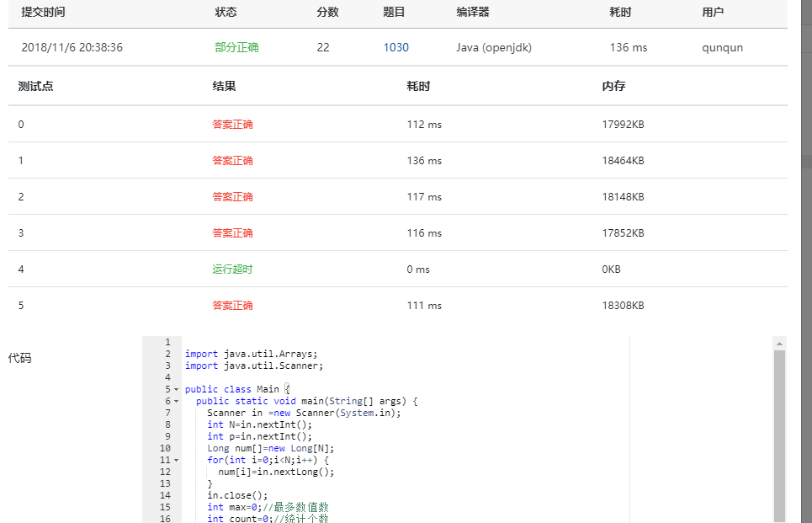Click the username qunqun
The height and width of the screenshot is (523, 812).
point(723,48)
